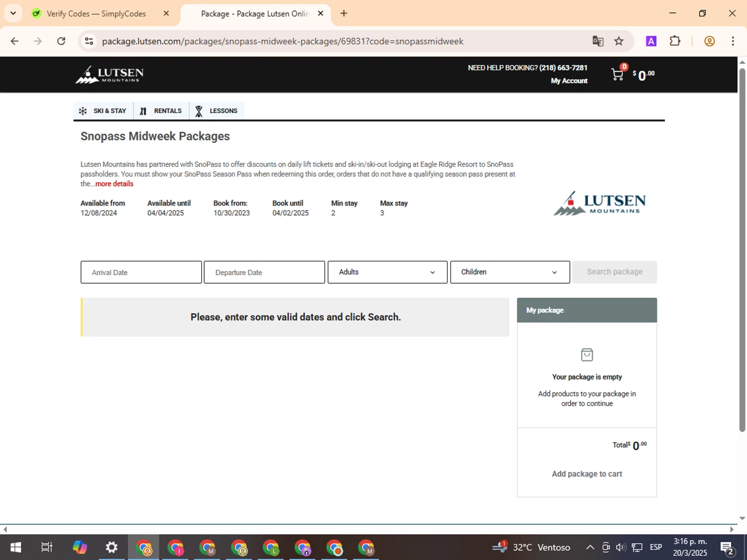Open the tab search dropdown

point(13,13)
